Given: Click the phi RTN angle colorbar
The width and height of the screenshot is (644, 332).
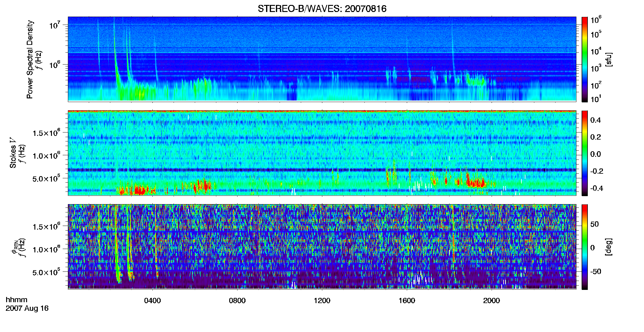Looking at the screenshot, I should pyautogui.click(x=585, y=247).
